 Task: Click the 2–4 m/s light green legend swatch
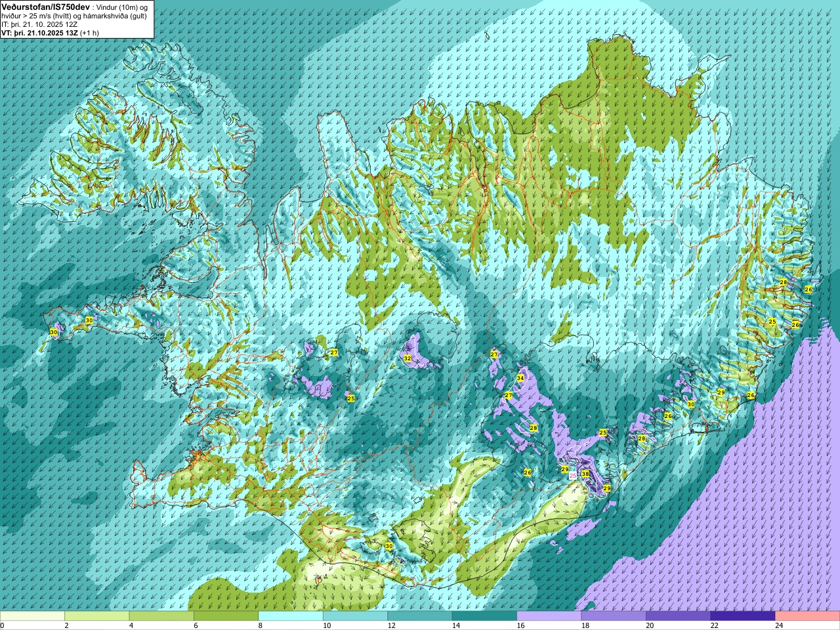tap(96, 616)
